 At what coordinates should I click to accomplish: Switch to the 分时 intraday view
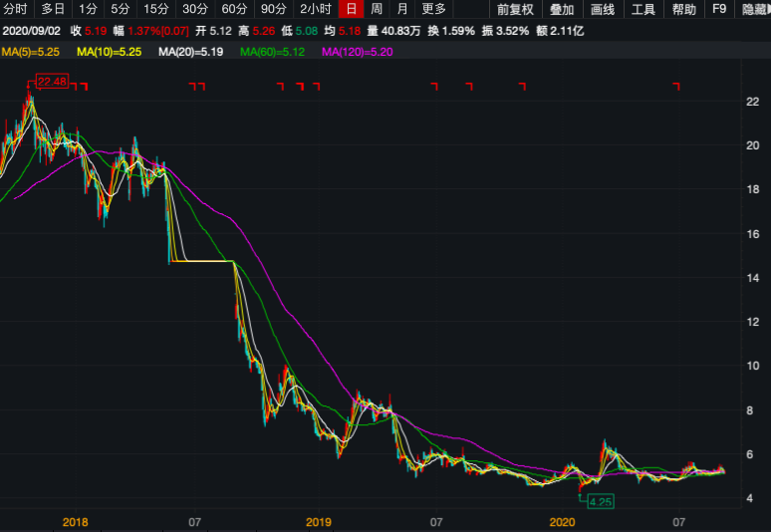[14, 9]
